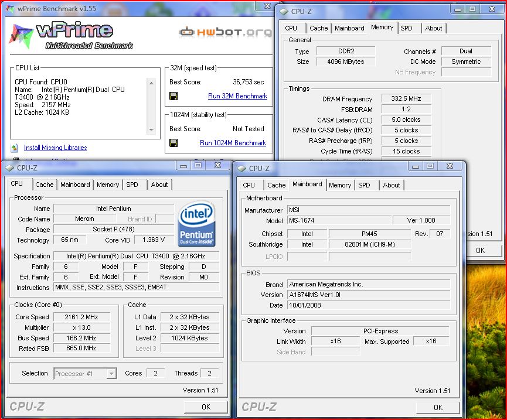
Task: Click the Install Missing Libraries icon
Action: tap(14, 148)
